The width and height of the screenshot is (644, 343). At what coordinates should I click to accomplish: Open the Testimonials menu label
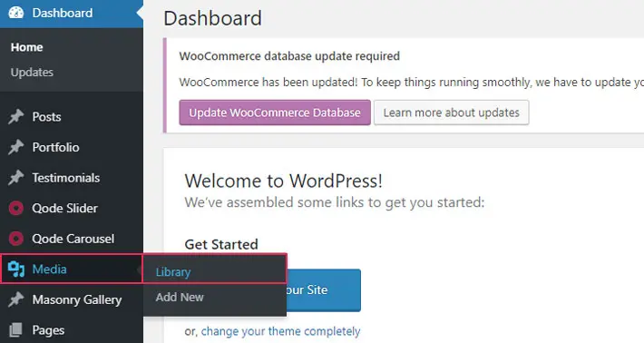(x=66, y=178)
